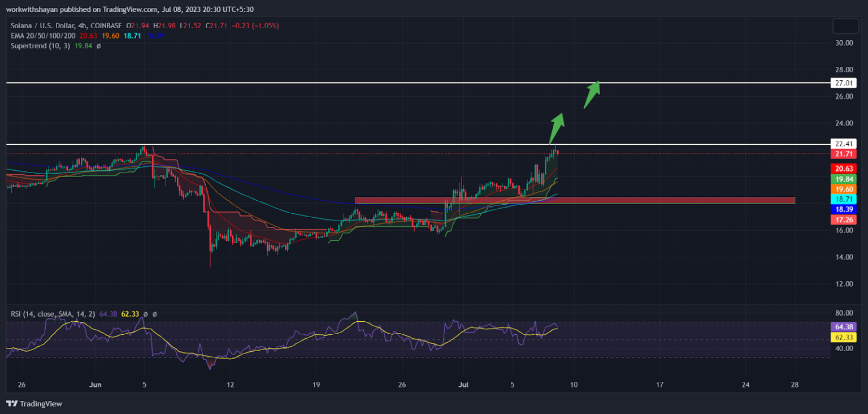Select the green arrow pointing at the 27.01 line

[592, 94]
